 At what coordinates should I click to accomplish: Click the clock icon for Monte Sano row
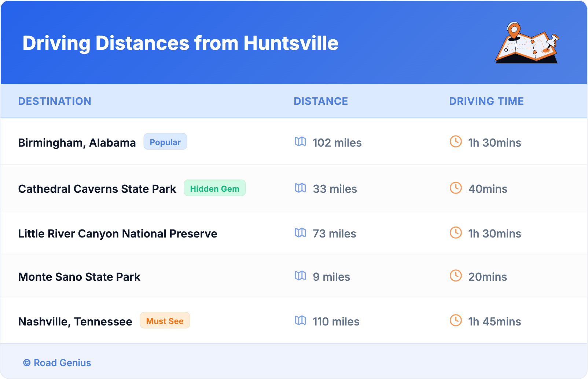[455, 276]
